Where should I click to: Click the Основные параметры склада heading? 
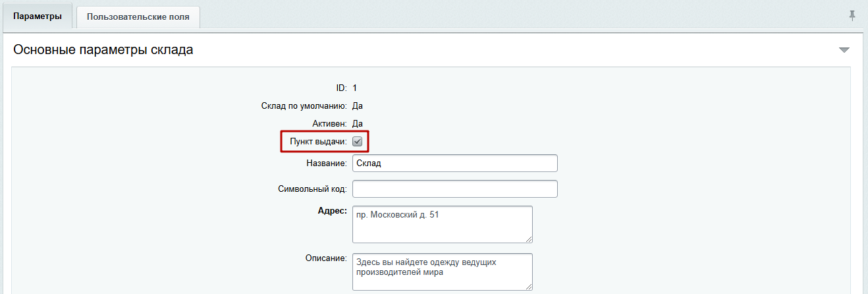[103, 49]
